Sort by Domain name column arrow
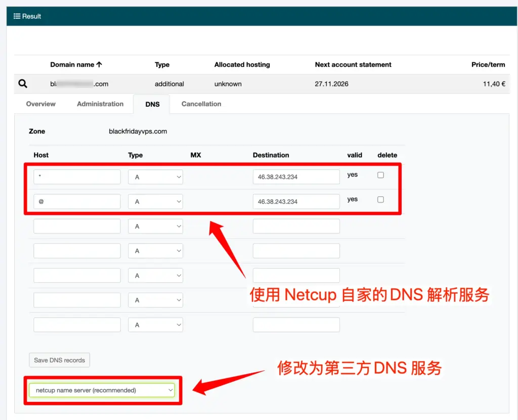 point(99,65)
